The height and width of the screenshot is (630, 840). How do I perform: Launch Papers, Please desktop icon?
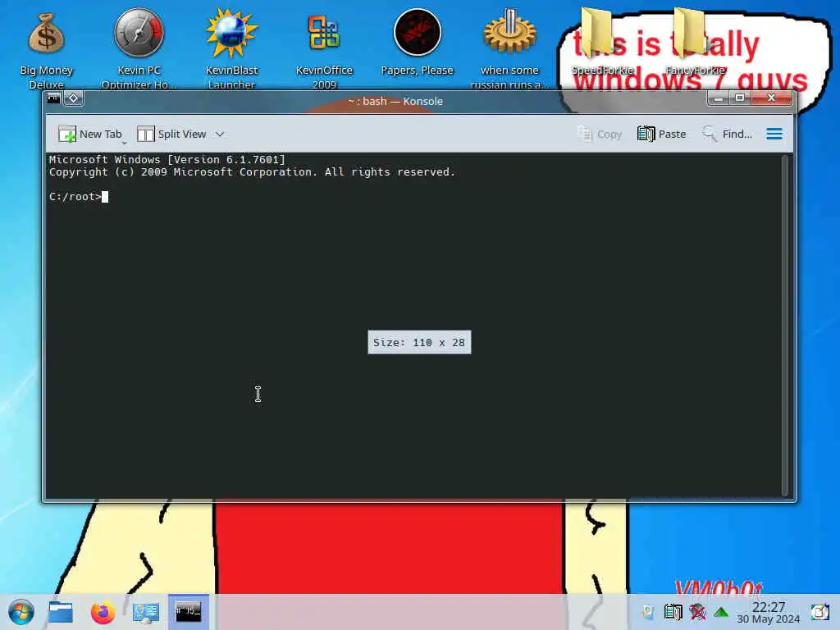(417, 43)
